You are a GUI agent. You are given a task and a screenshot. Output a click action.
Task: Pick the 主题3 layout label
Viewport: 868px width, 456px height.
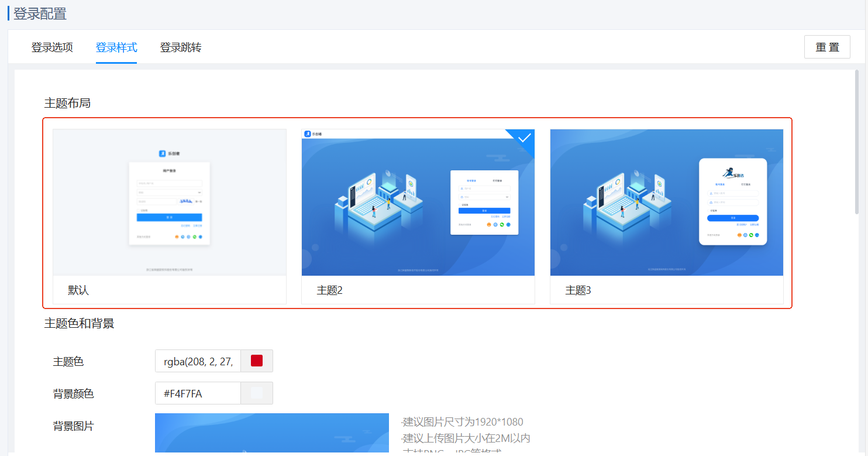578,290
